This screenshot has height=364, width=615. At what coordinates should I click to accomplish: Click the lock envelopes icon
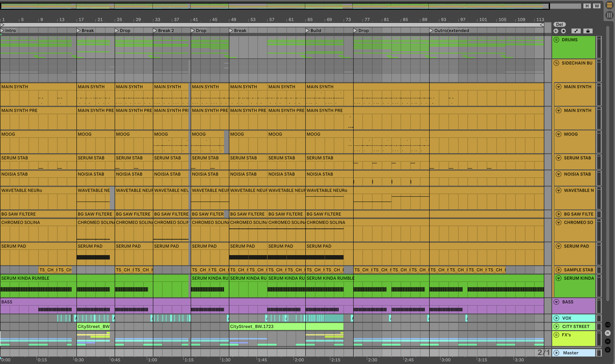point(588,31)
